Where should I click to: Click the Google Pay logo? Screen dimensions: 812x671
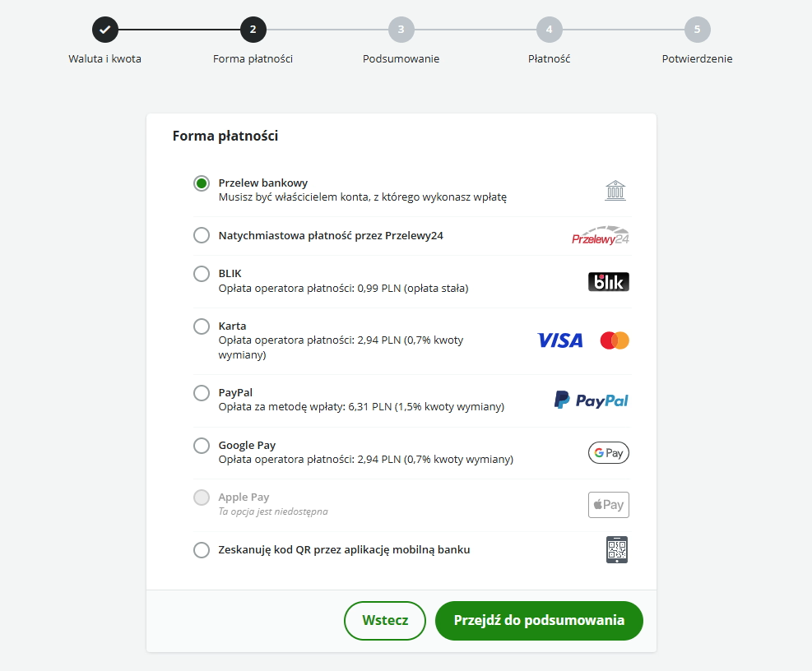609,452
